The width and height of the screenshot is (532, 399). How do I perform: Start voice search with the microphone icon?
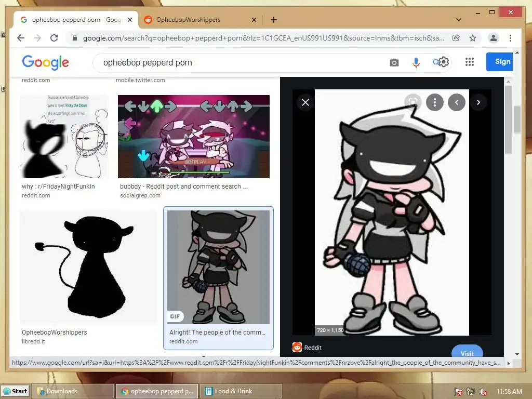click(416, 63)
